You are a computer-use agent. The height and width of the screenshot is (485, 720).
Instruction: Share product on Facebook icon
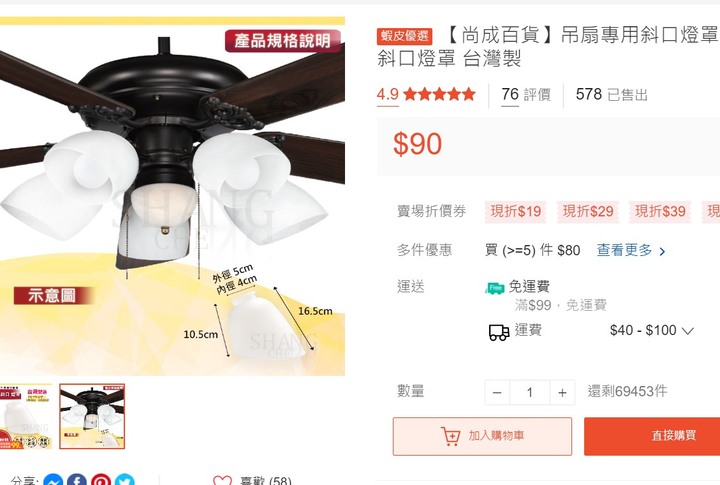[77, 479]
